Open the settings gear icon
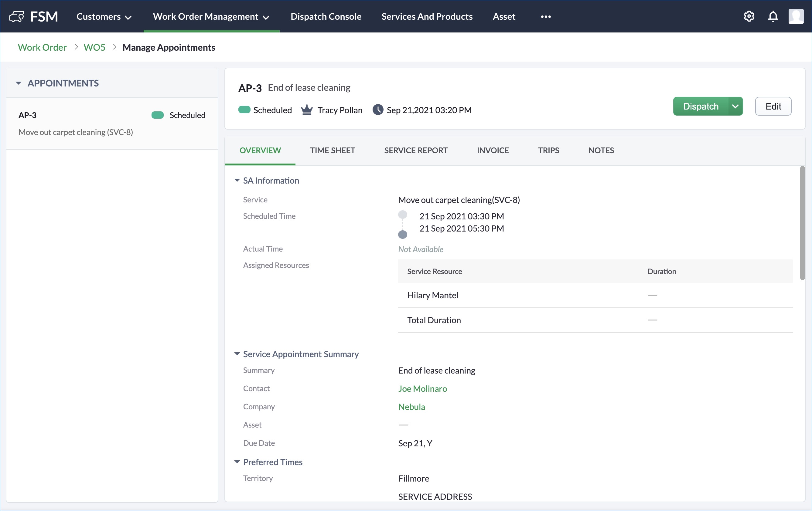812x511 pixels. click(x=749, y=16)
